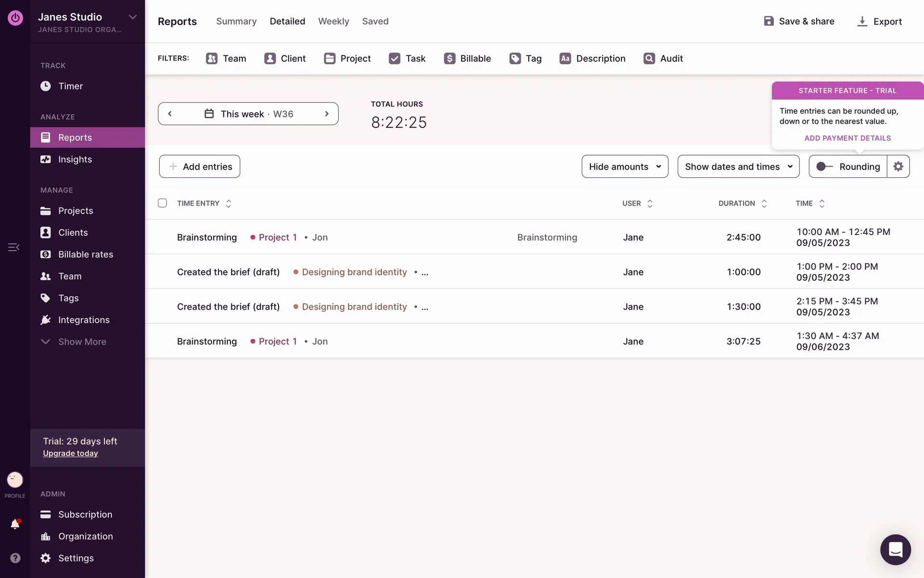Open the help question mark icon
Image resolution: width=924 pixels, height=578 pixels.
pos(15,558)
